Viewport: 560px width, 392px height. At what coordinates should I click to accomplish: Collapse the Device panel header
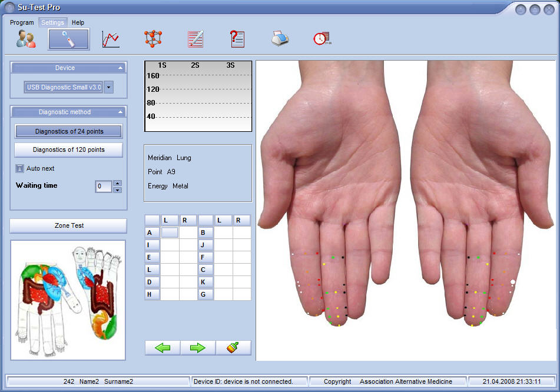[120, 68]
